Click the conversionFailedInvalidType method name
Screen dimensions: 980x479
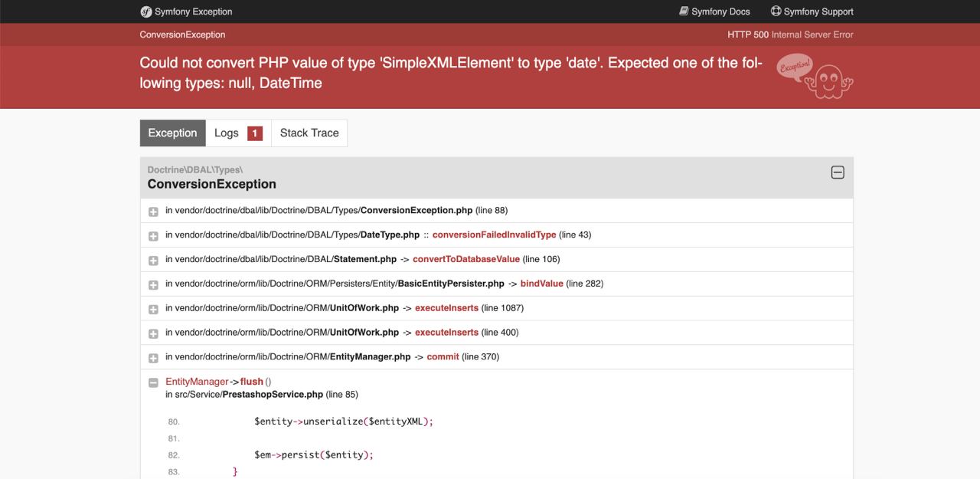(494, 235)
